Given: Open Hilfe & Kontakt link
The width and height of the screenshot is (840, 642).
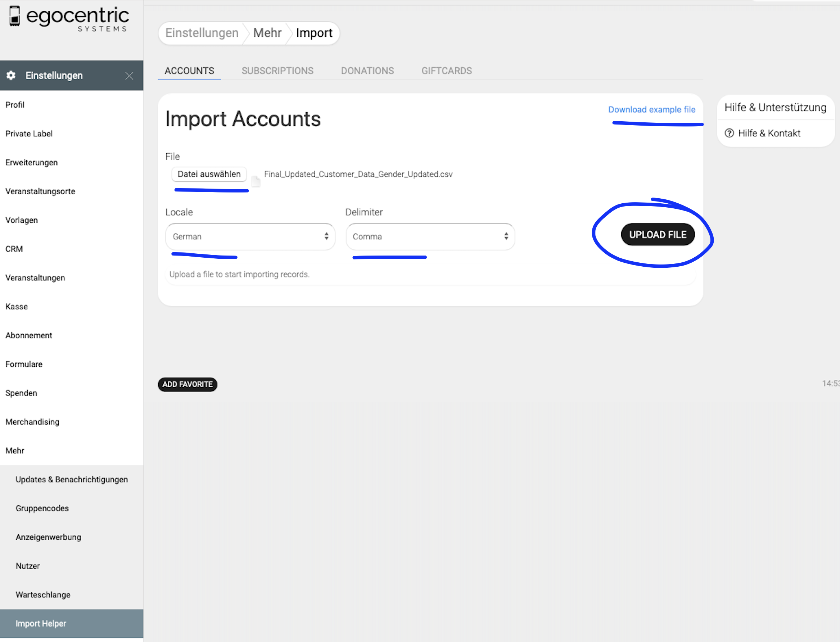Looking at the screenshot, I should (768, 133).
